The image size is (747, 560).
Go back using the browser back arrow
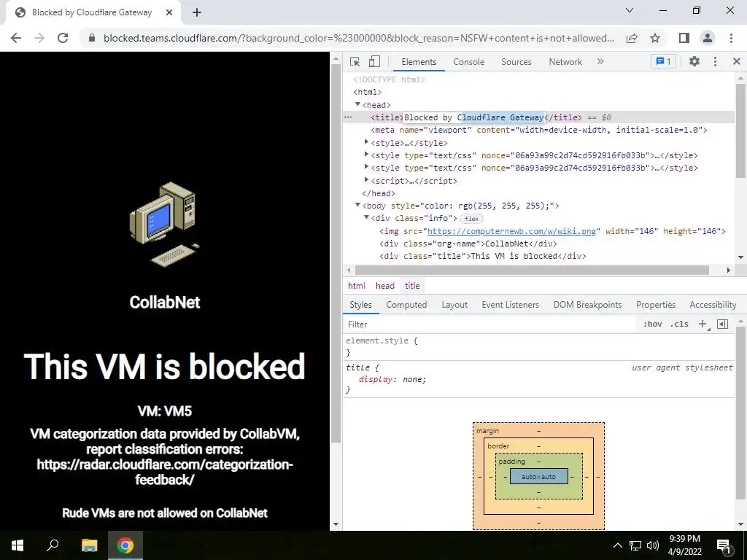(x=16, y=38)
